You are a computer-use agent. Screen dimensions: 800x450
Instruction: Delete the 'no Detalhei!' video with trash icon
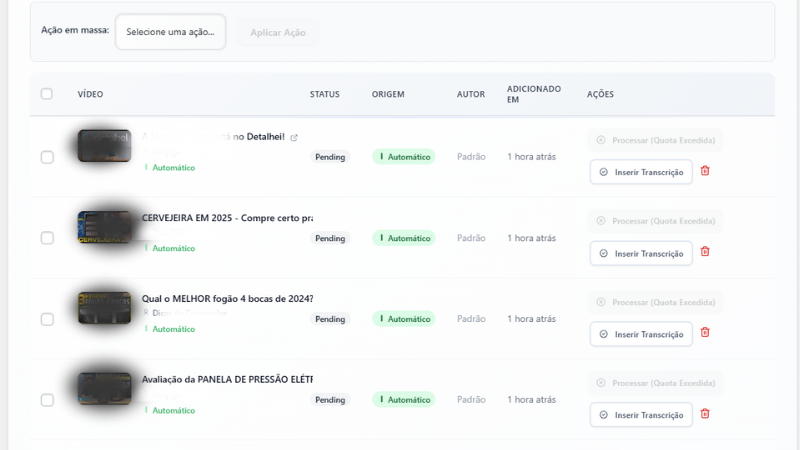[705, 171]
